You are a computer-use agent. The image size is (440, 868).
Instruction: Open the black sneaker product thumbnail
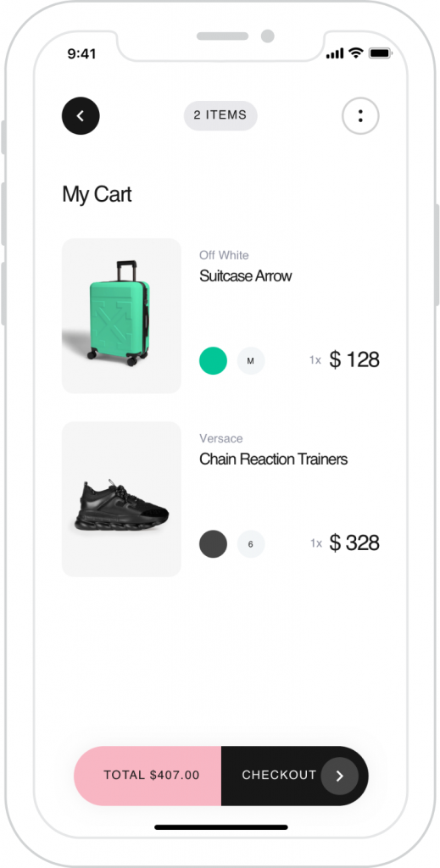(x=122, y=499)
